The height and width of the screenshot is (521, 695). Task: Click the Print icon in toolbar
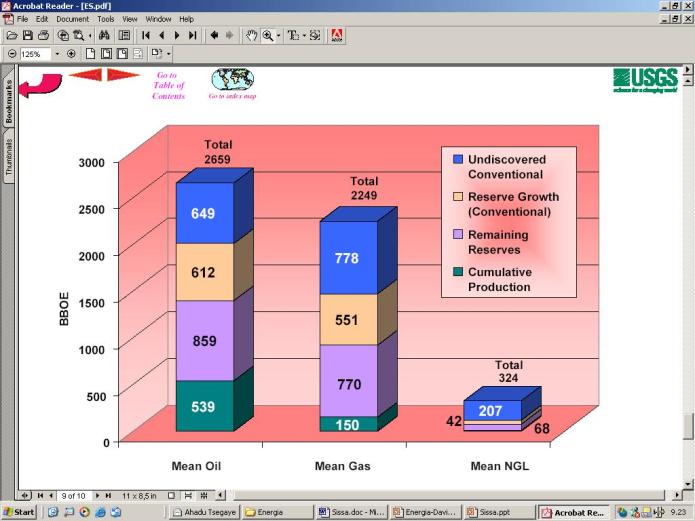tap(42, 35)
